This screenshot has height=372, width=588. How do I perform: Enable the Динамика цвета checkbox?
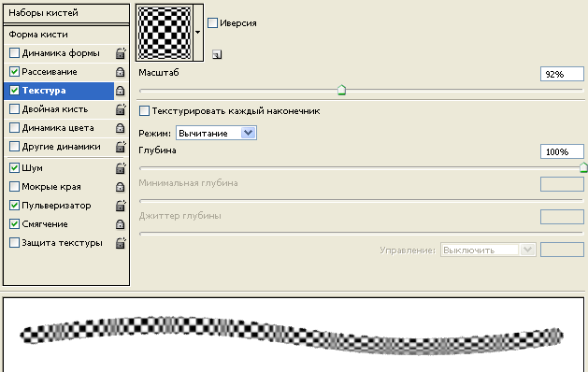click(14, 128)
